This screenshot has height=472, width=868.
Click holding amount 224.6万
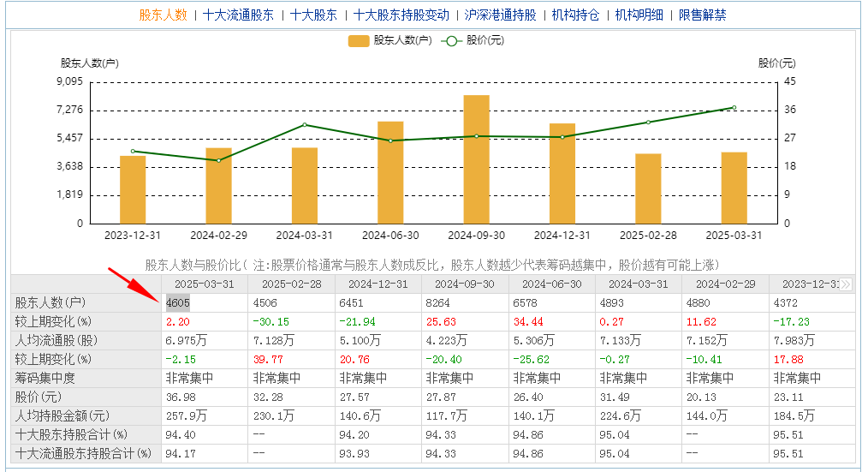pyautogui.click(x=621, y=416)
